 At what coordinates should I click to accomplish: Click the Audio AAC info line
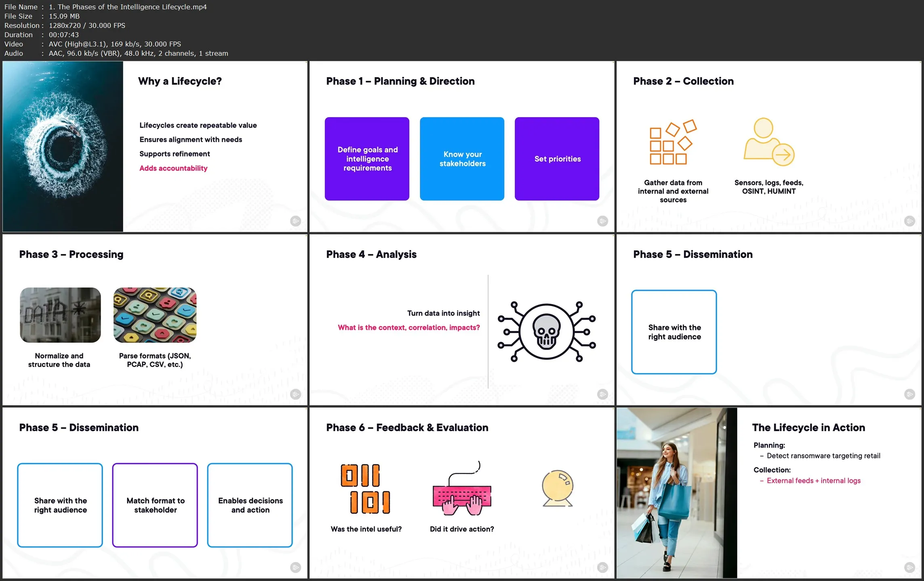pyautogui.click(x=116, y=53)
